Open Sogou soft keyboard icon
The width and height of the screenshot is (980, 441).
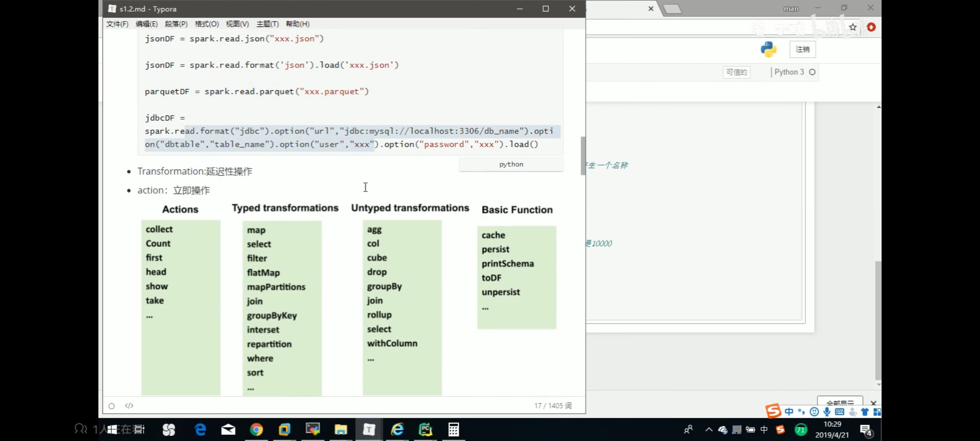click(840, 412)
